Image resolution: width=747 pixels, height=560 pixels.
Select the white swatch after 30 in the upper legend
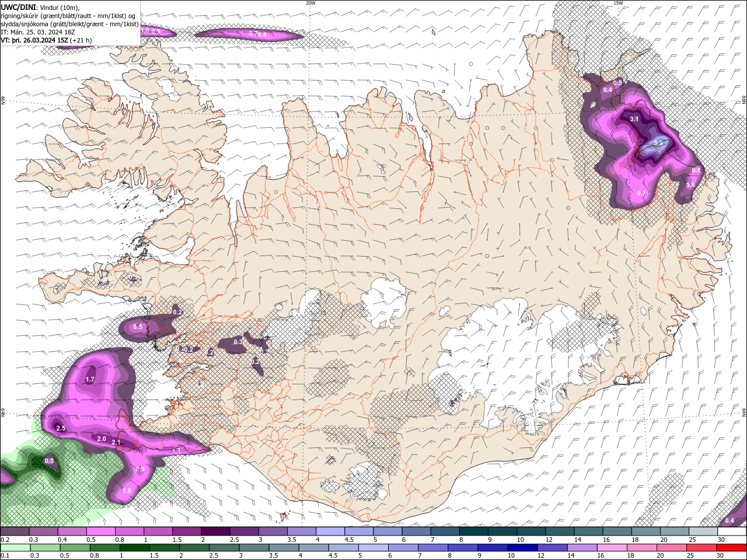point(732,531)
